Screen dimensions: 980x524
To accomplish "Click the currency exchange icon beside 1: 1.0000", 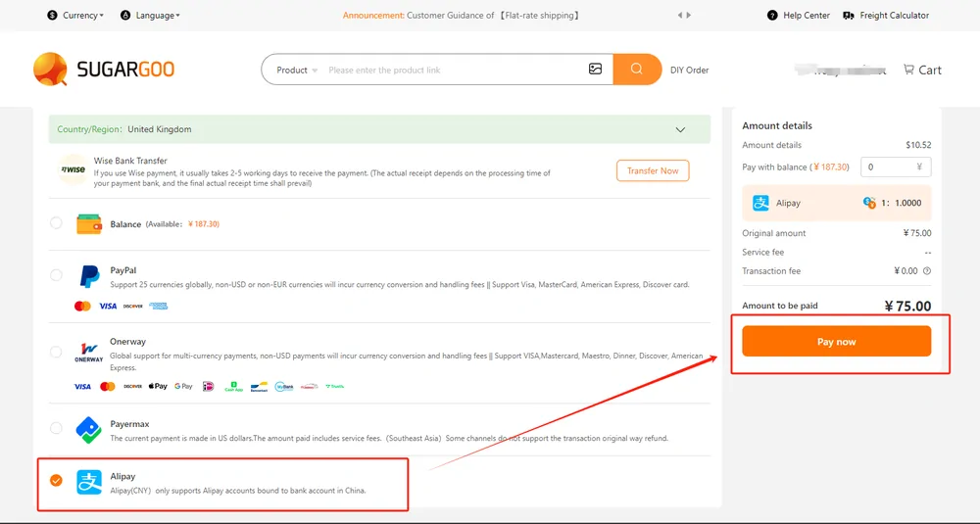I will coord(868,203).
